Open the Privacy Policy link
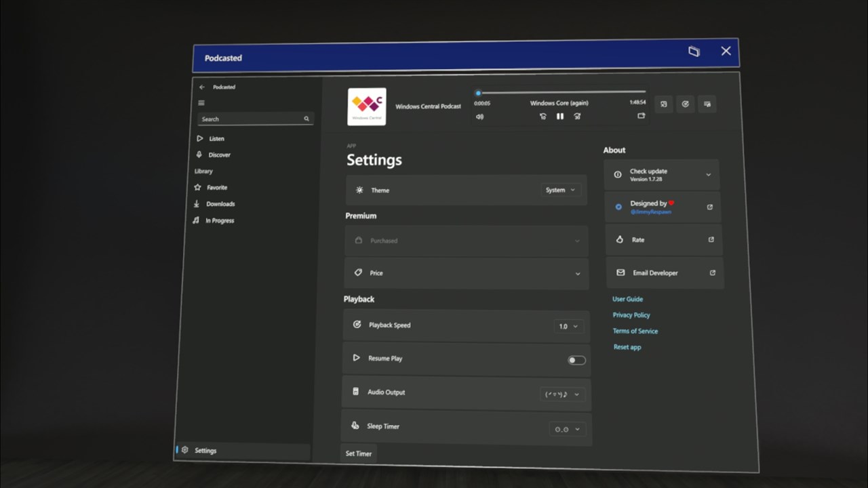Image resolution: width=868 pixels, height=488 pixels. (631, 315)
